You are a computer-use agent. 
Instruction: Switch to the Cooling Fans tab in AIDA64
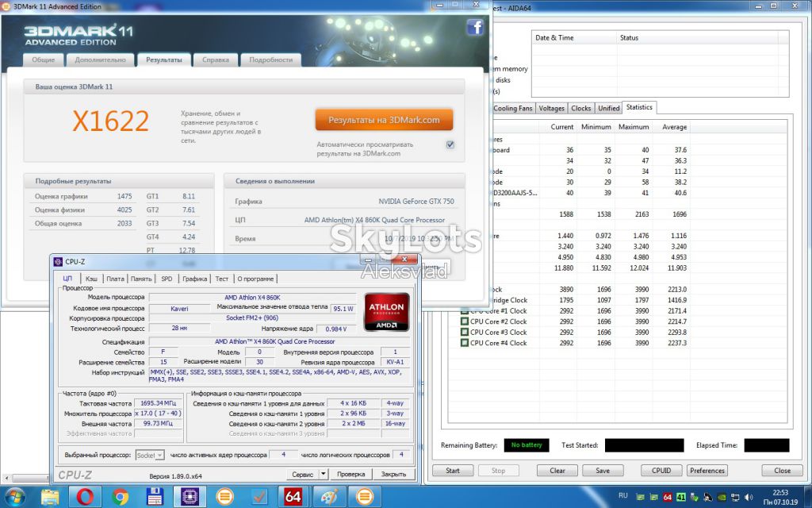(x=513, y=108)
